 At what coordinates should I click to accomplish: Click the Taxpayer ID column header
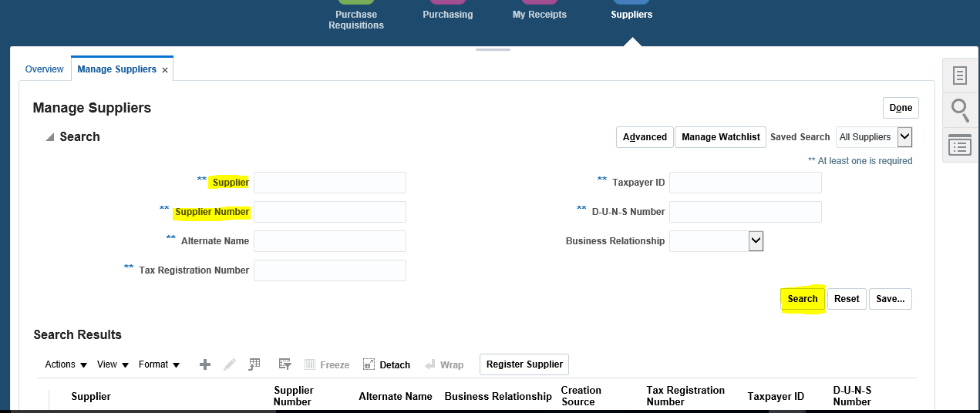(x=776, y=397)
